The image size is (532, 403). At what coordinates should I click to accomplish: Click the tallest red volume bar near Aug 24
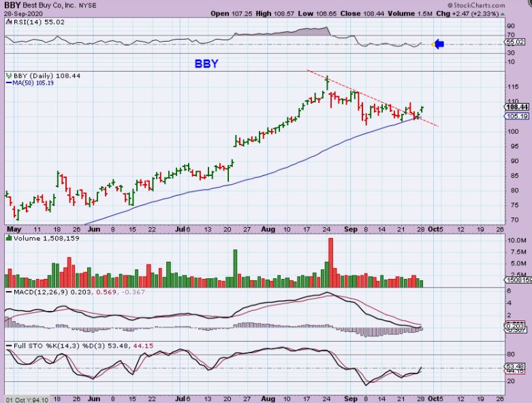(331, 263)
